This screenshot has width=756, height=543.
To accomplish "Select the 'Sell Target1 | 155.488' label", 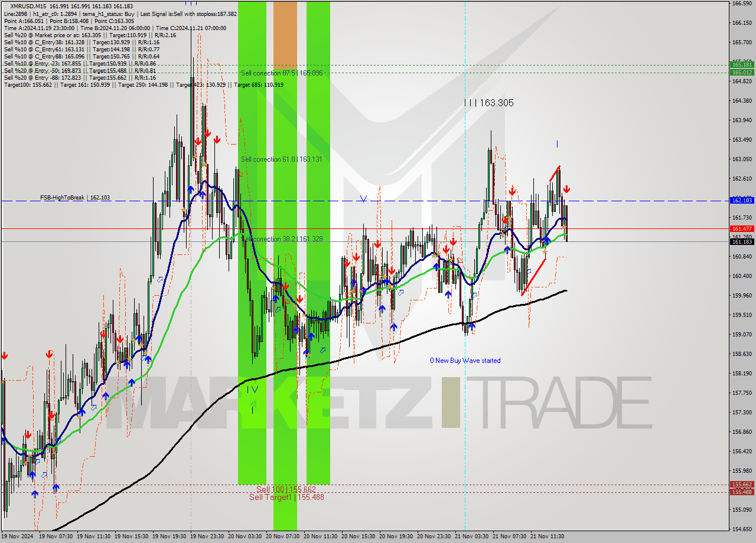I will coord(286,497).
